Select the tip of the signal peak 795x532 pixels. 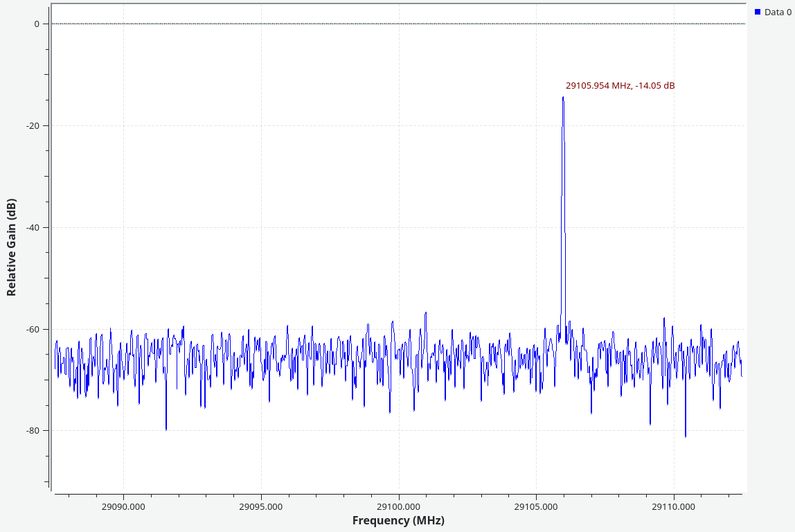pyautogui.click(x=563, y=98)
